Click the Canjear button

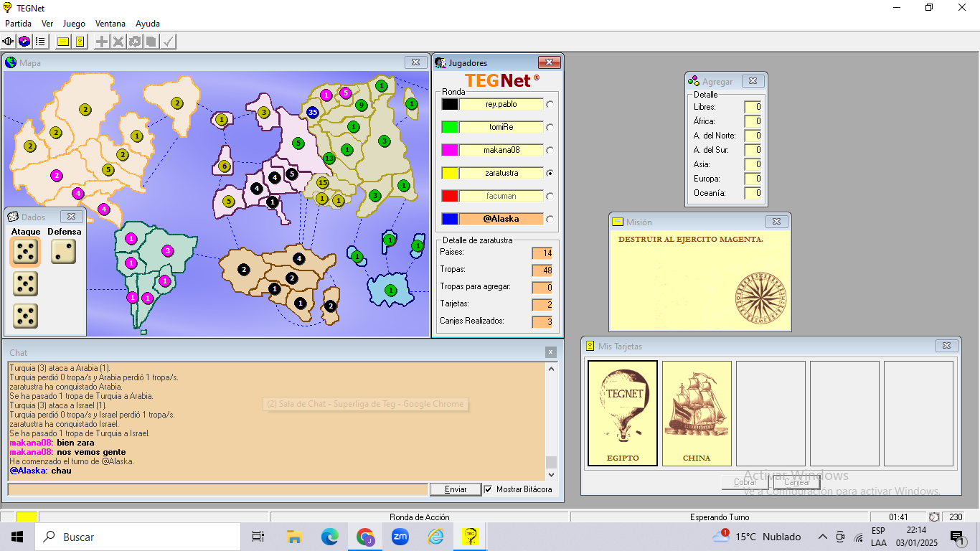point(797,482)
